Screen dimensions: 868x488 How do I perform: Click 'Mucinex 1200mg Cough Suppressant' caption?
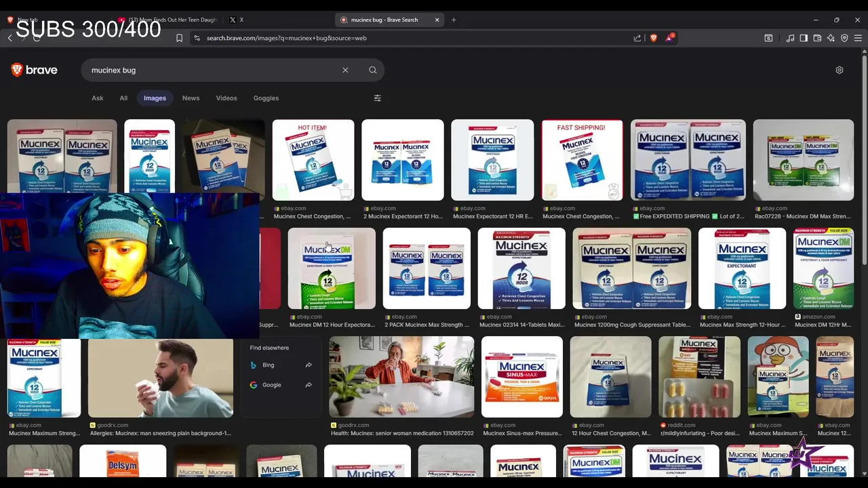click(632, 325)
